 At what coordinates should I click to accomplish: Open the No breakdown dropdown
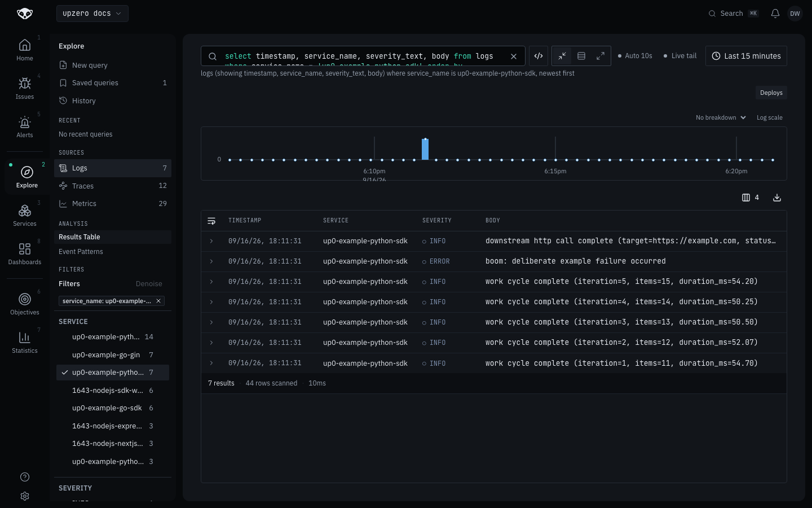[x=721, y=117]
